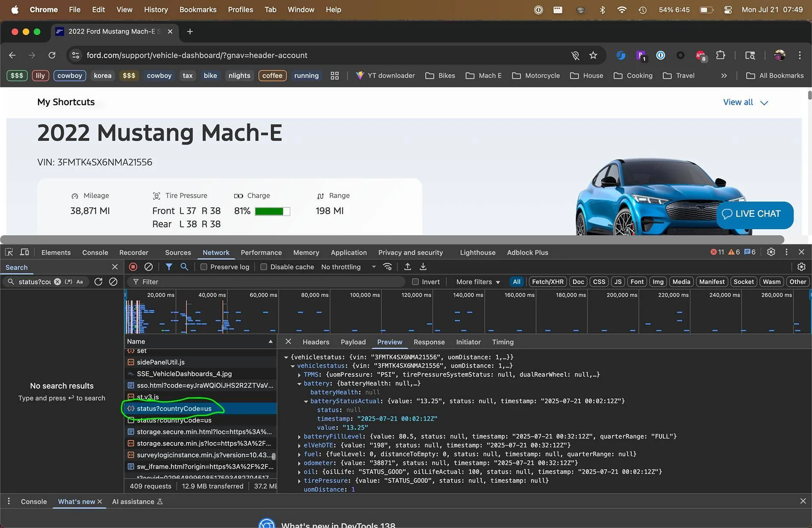The height and width of the screenshot is (528, 812).
Task: Select the All request type filter
Action: pos(516,282)
